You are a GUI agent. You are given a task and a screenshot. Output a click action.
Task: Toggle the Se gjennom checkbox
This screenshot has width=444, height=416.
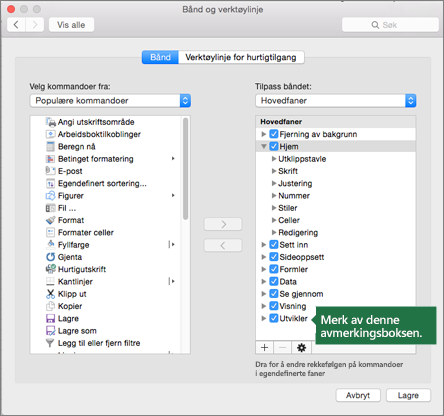point(274,294)
